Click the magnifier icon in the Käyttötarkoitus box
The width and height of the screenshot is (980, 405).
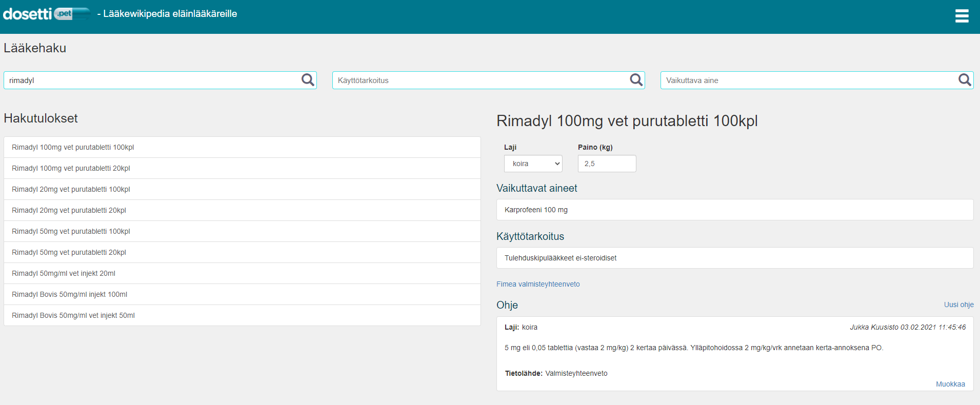pyautogui.click(x=636, y=80)
